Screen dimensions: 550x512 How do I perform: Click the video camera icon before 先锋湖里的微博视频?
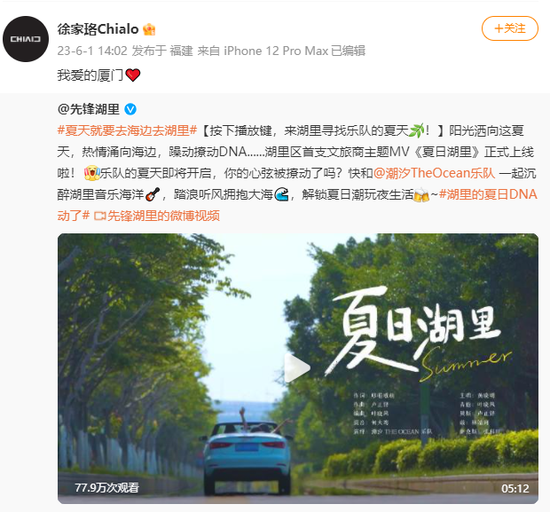click(x=100, y=216)
